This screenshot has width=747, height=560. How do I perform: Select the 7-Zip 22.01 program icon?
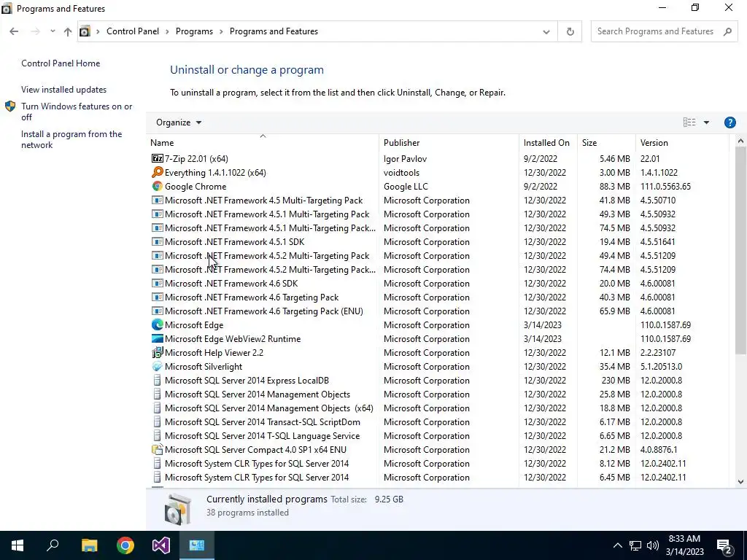tap(158, 158)
